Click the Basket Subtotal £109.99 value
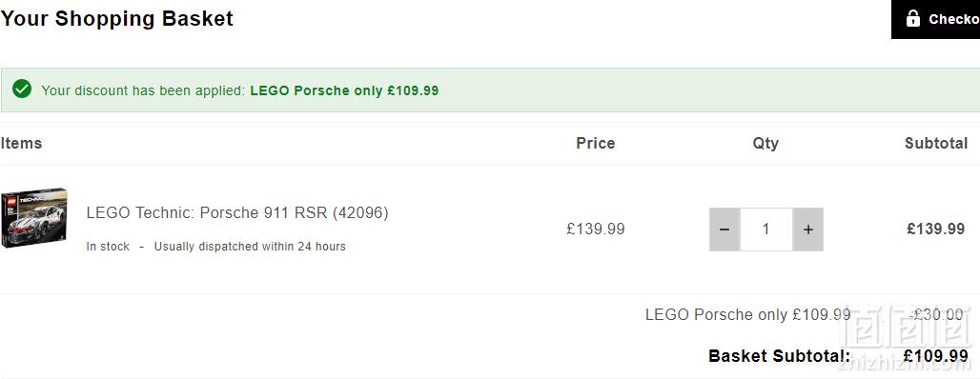Viewport: 980px width, 379px height. 936,356
